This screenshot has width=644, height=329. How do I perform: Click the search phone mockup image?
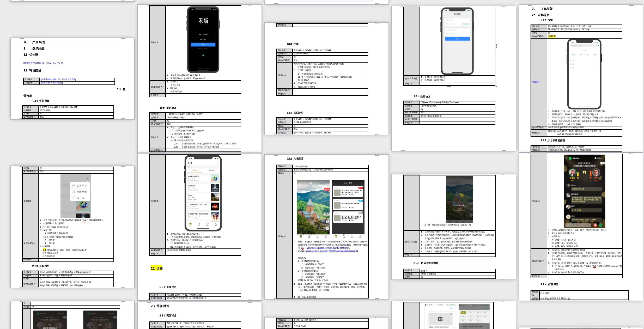584,74
